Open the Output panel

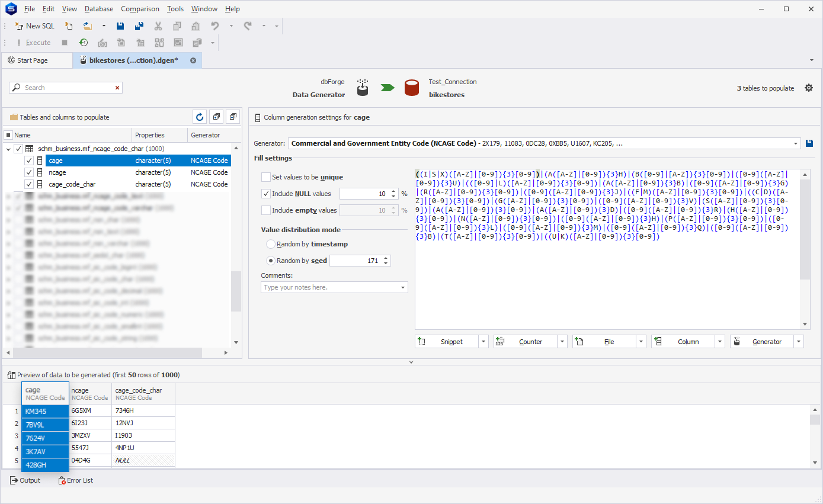point(25,480)
